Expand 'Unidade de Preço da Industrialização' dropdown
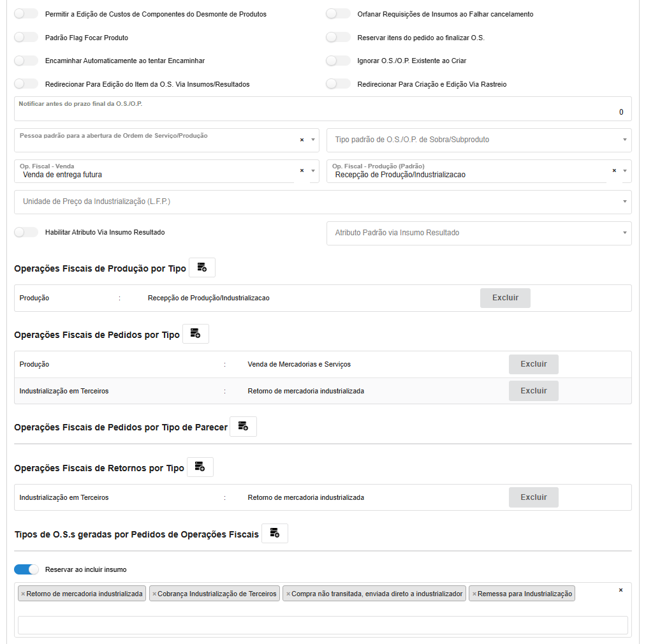 pyautogui.click(x=323, y=201)
